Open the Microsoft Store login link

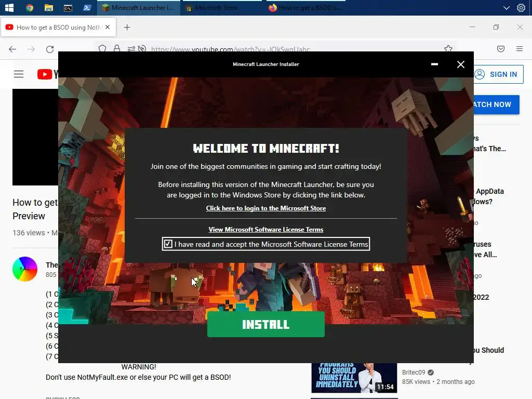point(265,208)
